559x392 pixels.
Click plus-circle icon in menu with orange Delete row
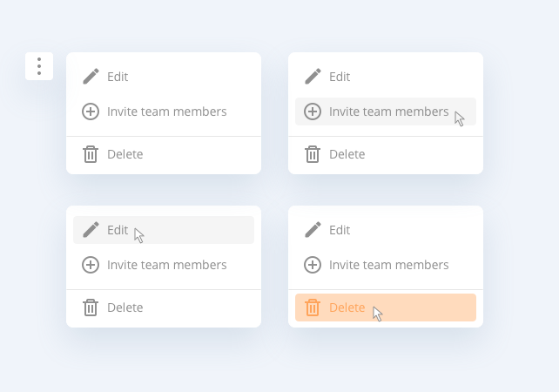(313, 265)
